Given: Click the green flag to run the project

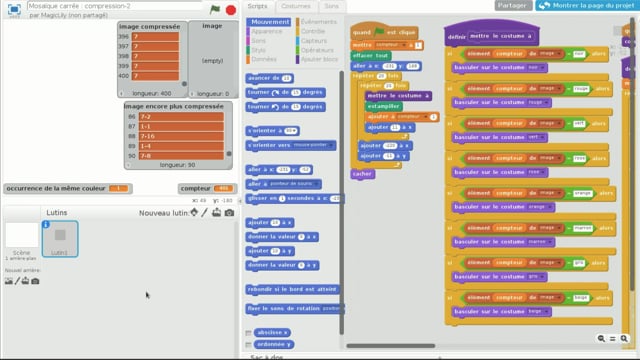Looking at the screenshot, I should click(x=215, y=9).
